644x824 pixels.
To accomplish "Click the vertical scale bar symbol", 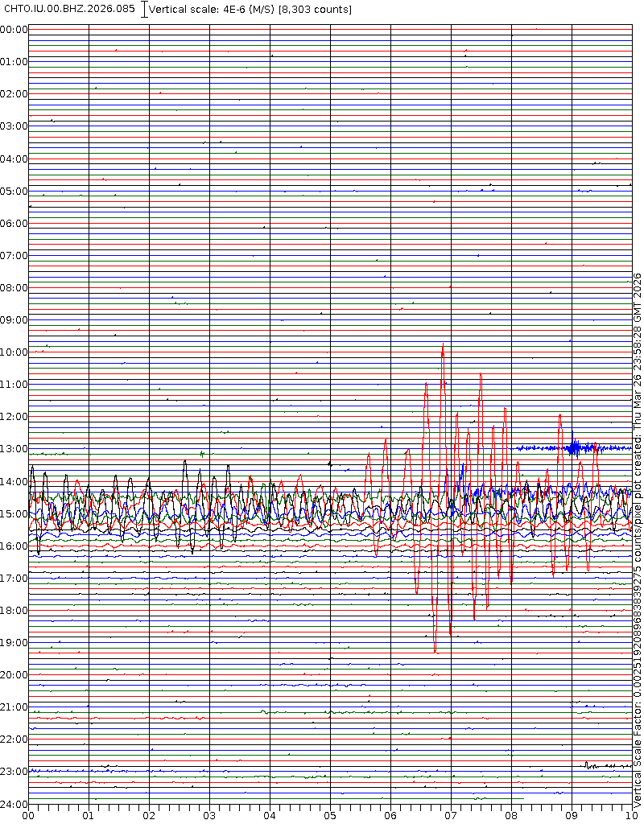I will tap(144, 9).
